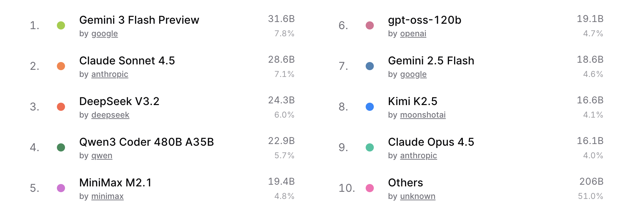The image size is (644, 223).
Task: Open the anthropic link under Claude Sonnet 4.5
Action: click(x=110, y=74)
